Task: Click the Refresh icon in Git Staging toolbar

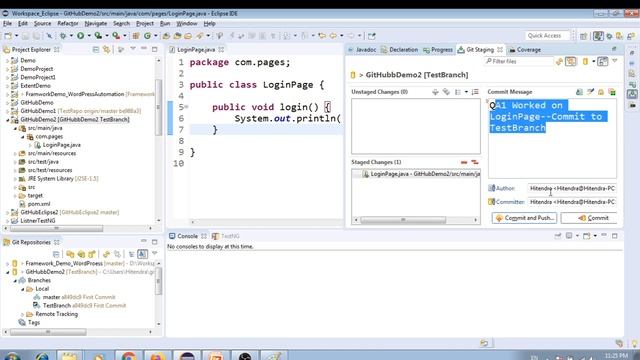Action: coord(559,61)
